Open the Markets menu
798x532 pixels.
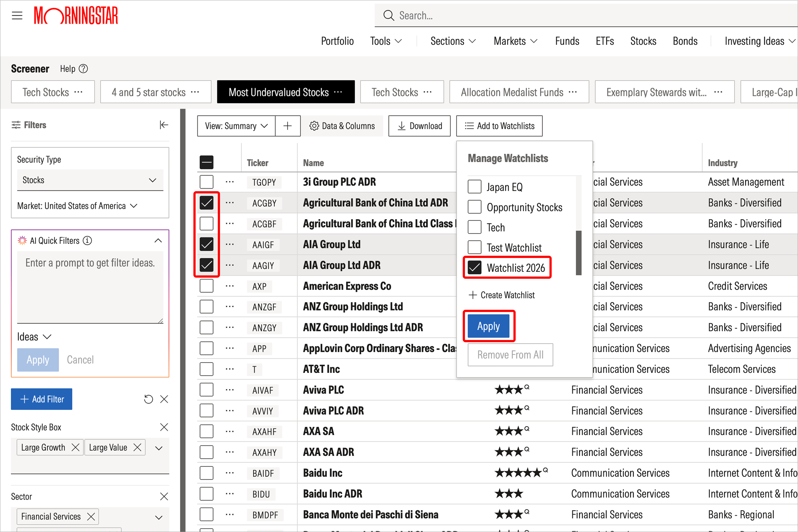click(516, 41)
